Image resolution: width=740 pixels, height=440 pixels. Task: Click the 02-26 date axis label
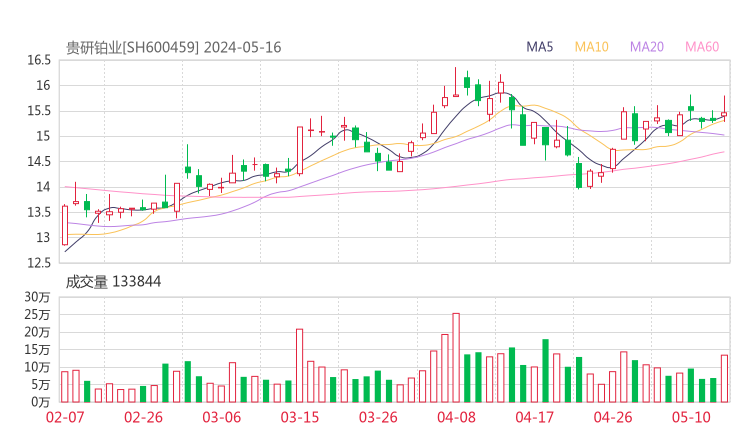click(143, 417)
